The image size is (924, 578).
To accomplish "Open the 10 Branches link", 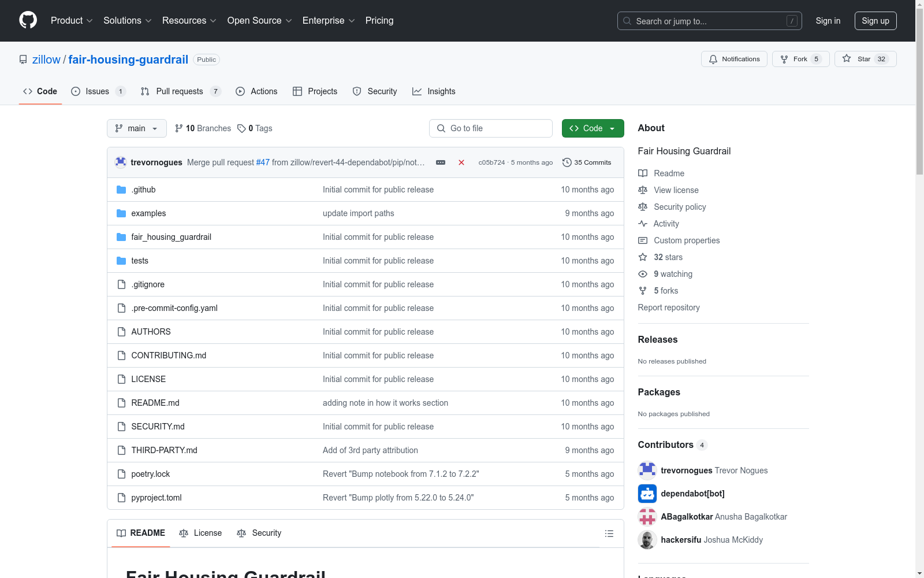I will click(203, 128).
